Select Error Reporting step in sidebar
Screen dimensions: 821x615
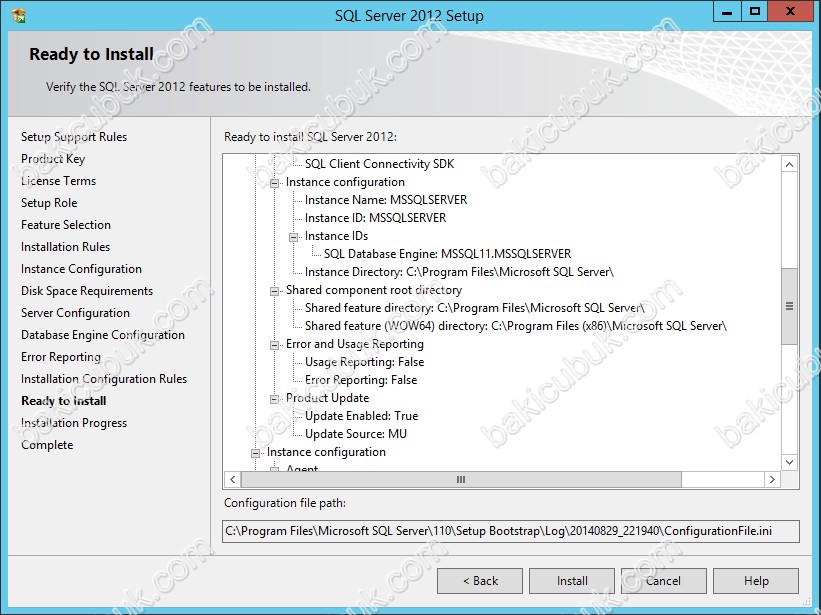pos(61,356)
